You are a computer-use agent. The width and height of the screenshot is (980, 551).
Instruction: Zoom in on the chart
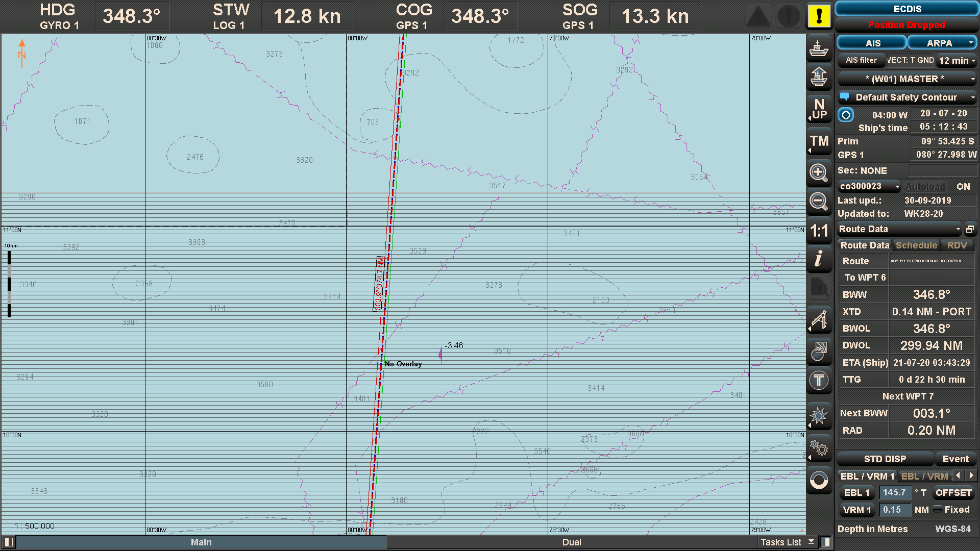(x=819, y=173)
